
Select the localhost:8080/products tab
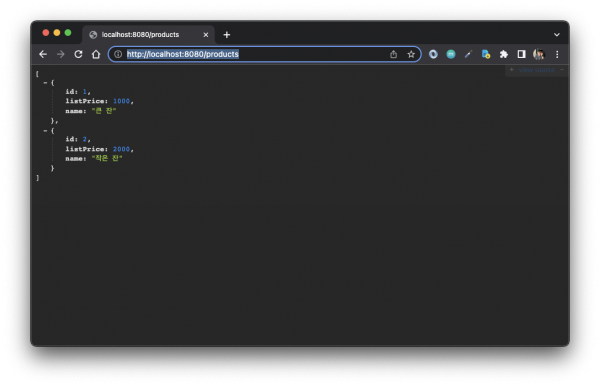pos(148,35)
